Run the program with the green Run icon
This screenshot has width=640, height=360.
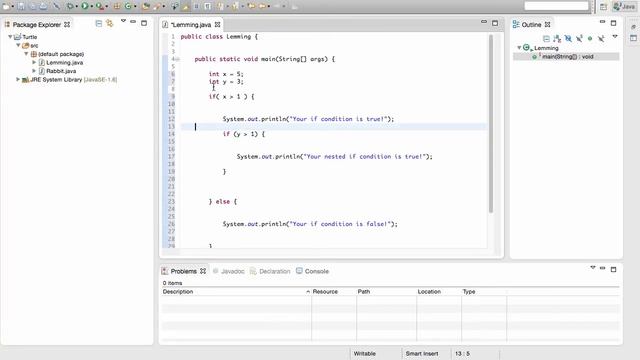[84, 6]
